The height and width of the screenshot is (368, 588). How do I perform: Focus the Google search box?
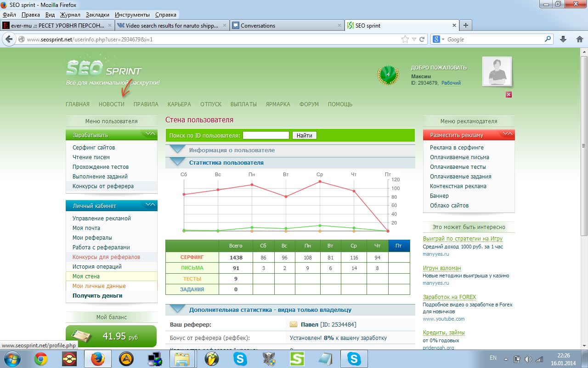click(495, 40)
